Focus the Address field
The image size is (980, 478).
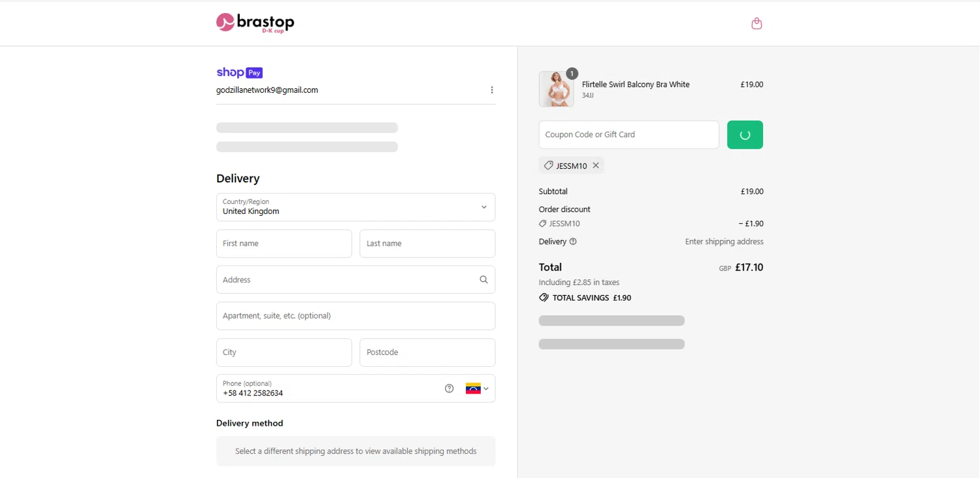tap(355, 280)
